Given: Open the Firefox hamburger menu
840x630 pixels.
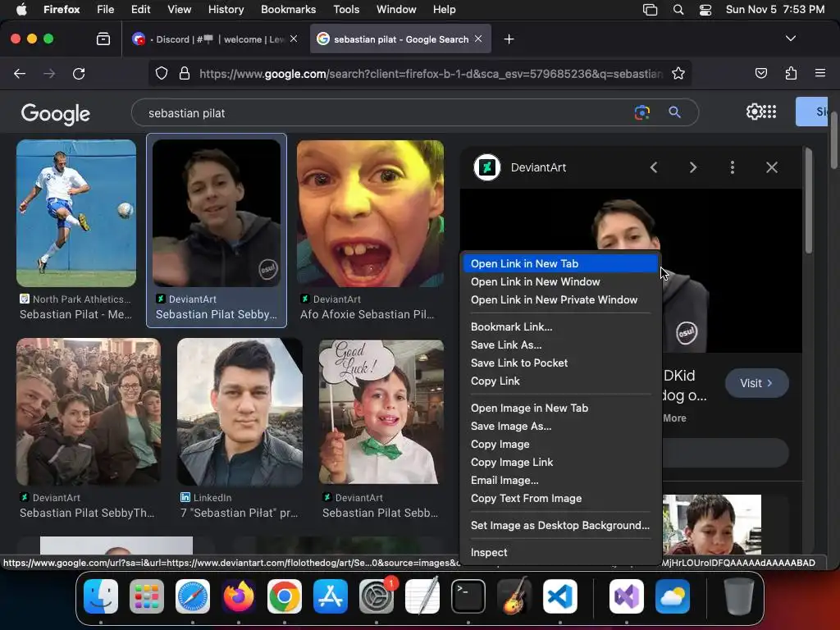Looking at the screenshot, I should (819, 73).
